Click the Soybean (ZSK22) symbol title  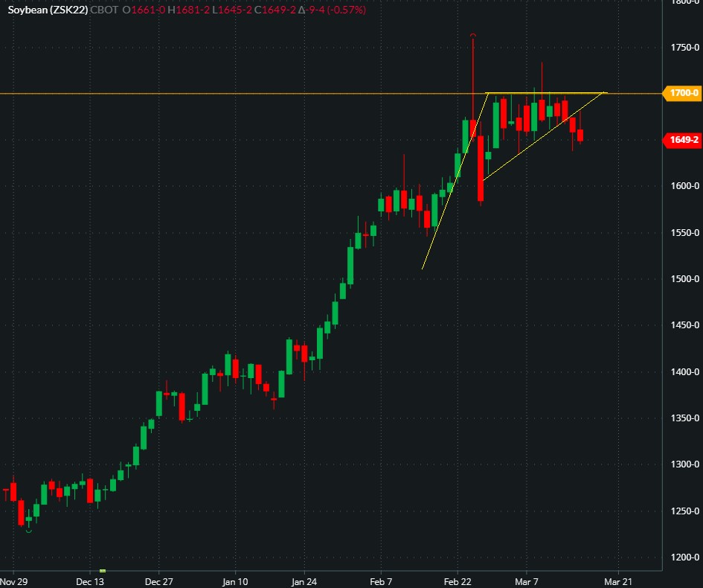46,10
